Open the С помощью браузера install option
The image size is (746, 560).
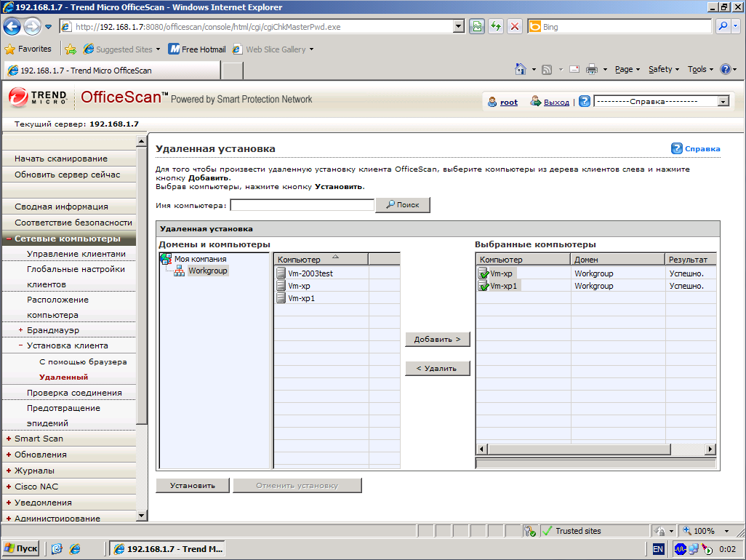click(x=83, y=361)
